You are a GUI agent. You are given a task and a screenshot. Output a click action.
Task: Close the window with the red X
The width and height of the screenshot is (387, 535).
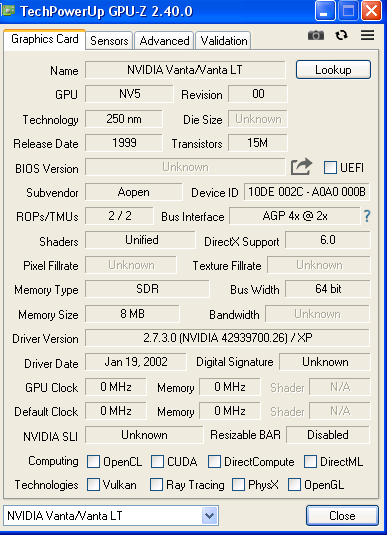[x=371, y=11]
